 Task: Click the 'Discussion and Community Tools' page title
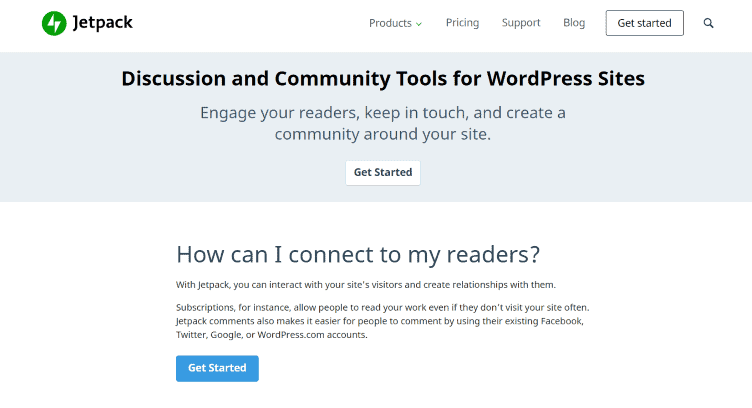(x=383, y=78)
